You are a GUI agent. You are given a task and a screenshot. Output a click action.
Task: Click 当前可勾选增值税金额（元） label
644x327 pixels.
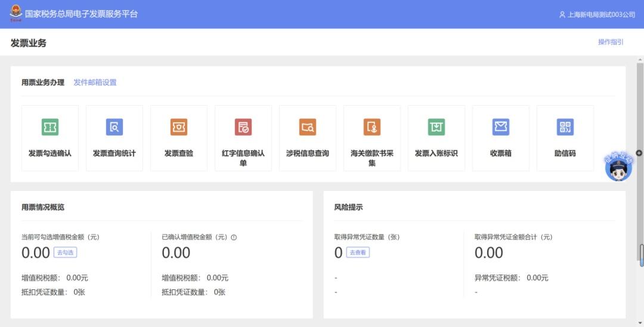[x=60, y=237]
